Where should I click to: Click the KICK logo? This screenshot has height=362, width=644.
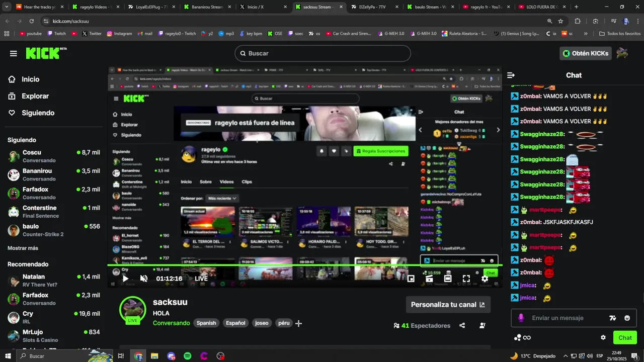46,53
